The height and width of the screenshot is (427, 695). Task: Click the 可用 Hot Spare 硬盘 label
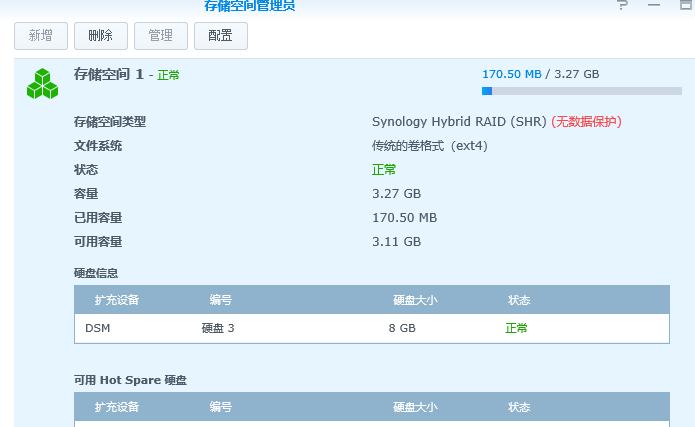coord(130,380)
